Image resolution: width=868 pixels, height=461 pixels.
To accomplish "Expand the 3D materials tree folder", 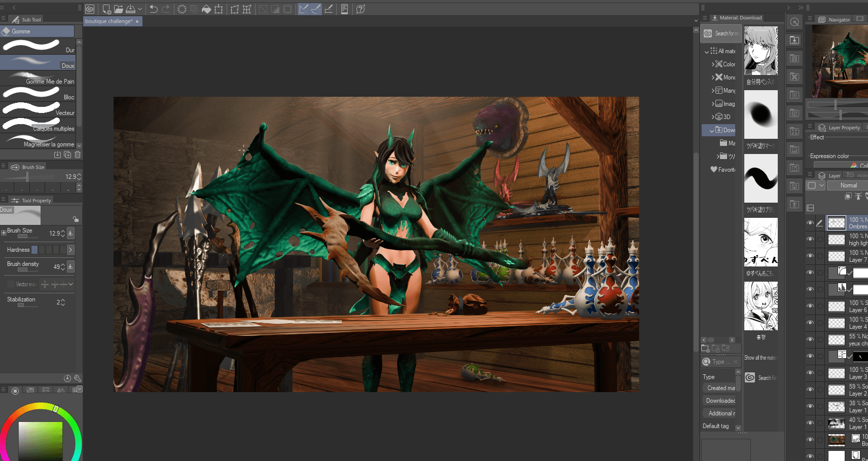I will point(713,117).
